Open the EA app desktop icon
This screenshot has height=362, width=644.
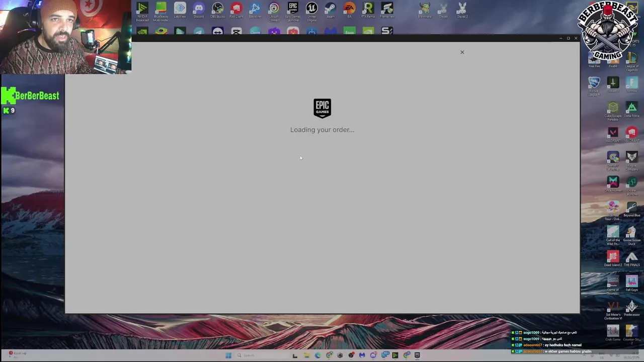point(349,10)
